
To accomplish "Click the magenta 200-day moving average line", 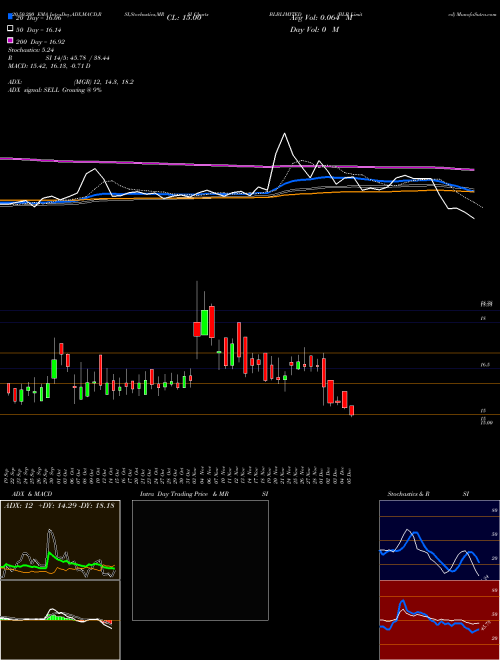I will pyautogui.click(x=237, y=165).
